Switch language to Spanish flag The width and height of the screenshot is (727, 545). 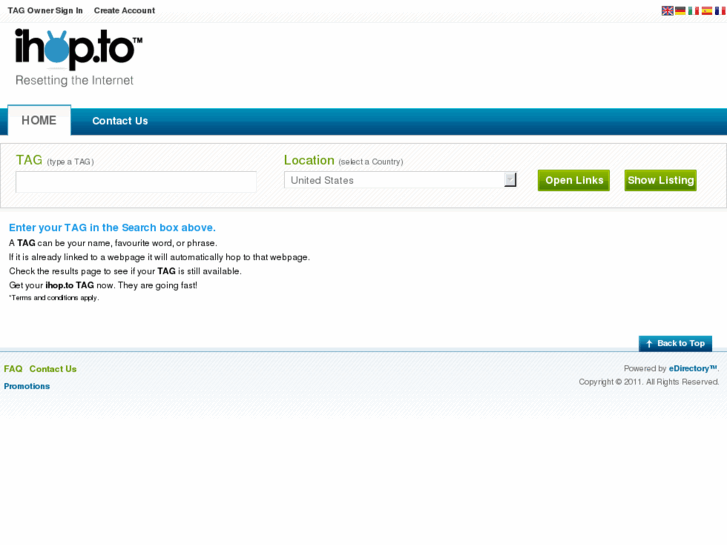tap(707, 11)
